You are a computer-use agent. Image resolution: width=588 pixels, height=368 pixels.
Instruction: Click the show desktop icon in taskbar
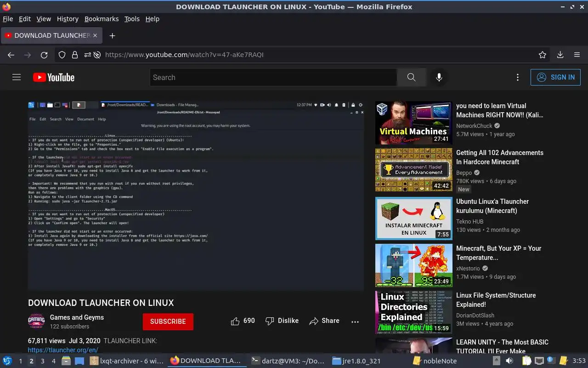point(79,361)
